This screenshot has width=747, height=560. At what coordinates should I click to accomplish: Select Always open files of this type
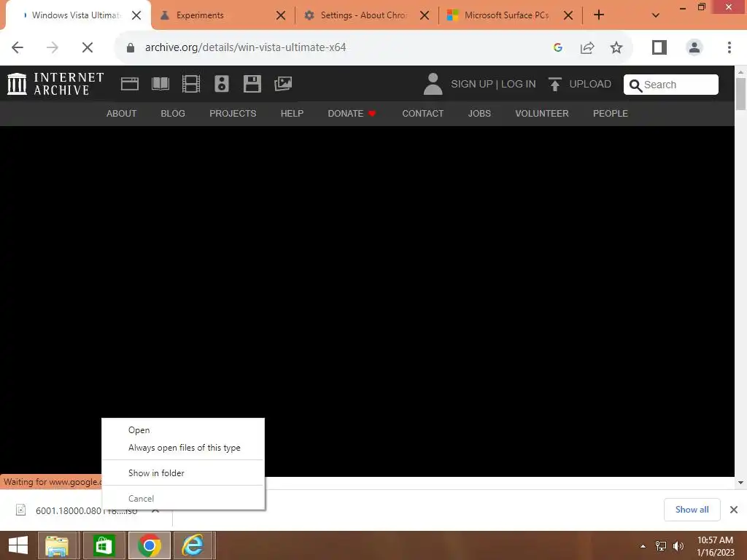click(x=183, y=448)
